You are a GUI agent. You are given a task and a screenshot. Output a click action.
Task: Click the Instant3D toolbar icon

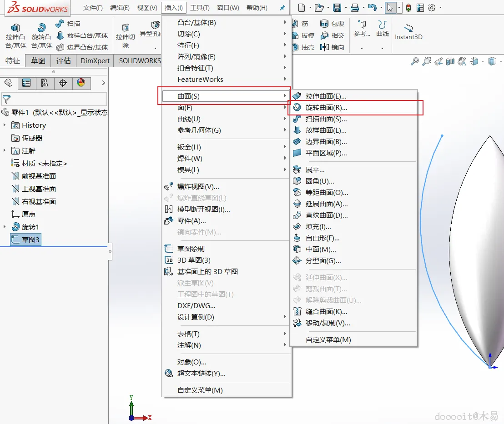point(408,28)
